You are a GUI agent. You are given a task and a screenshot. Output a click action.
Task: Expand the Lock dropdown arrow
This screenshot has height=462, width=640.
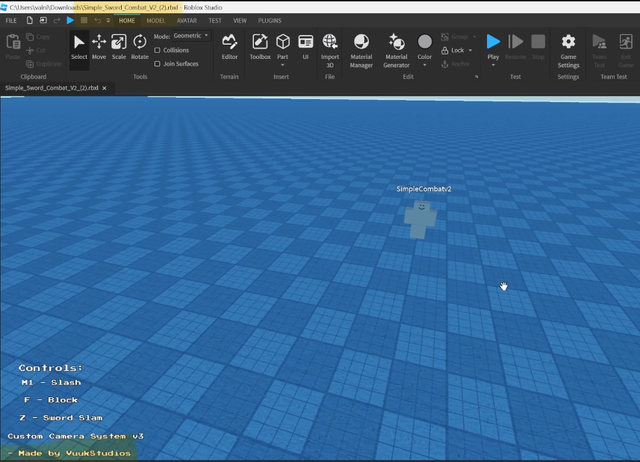tap(470, 50)
